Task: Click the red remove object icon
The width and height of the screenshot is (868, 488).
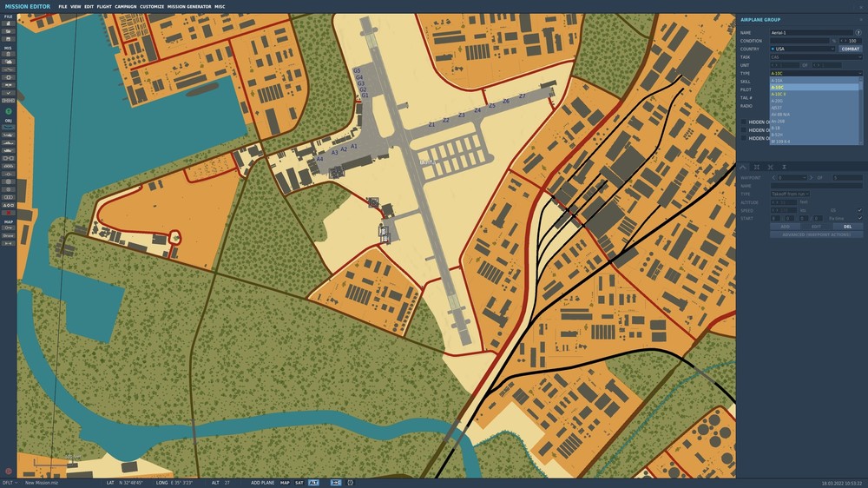Action: 9,213
